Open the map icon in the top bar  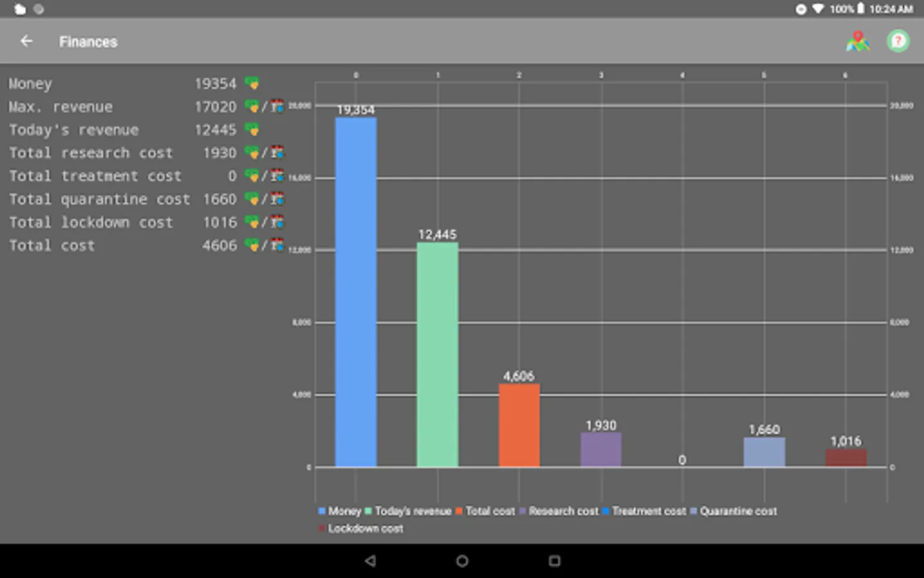[857, 41]
